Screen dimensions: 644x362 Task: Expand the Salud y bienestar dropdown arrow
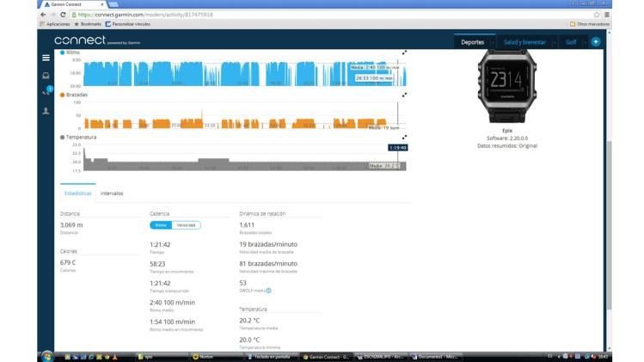pyautogui.click(x=555, y=43)
